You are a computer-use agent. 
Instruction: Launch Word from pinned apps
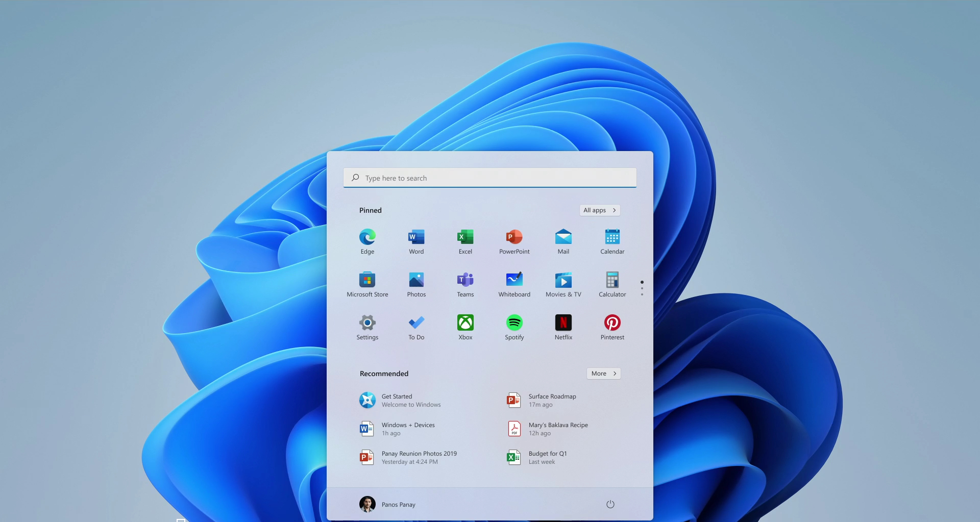point(416,242)
